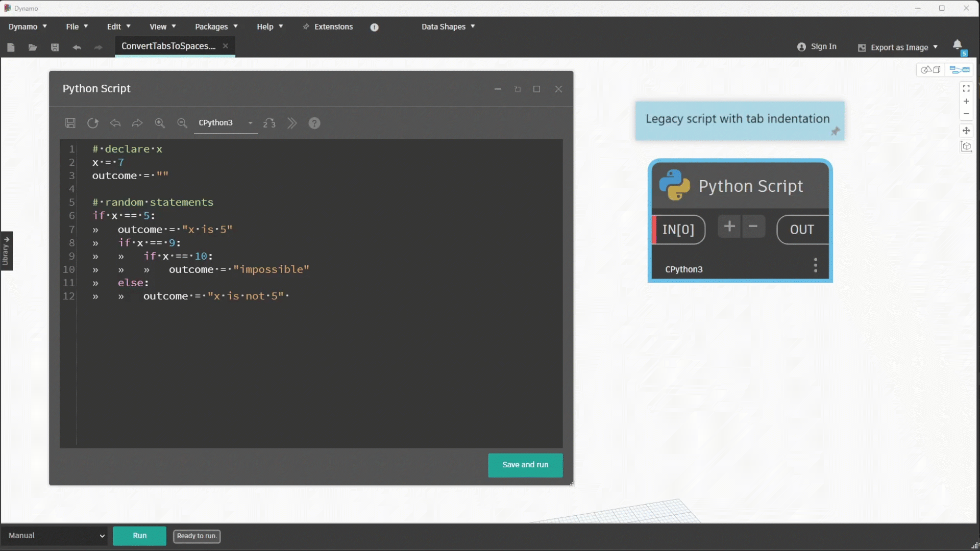Click the Python 2 to 3 migration icon
Screen dimensions: 980x551
[269, 123]
